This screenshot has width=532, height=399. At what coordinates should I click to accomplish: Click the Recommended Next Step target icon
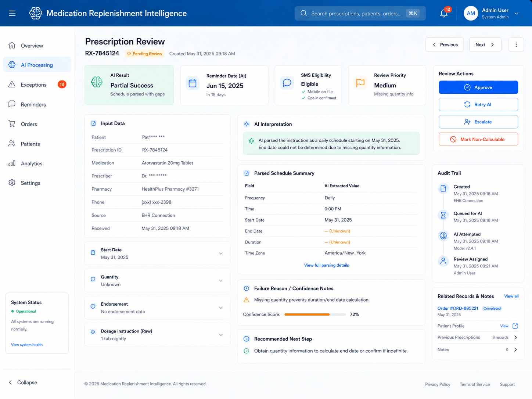tap(247, 339)
